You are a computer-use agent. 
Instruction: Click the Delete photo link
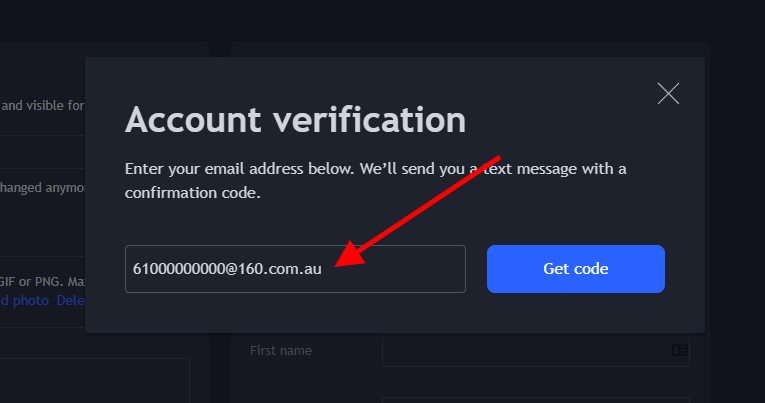pos(70,300)
